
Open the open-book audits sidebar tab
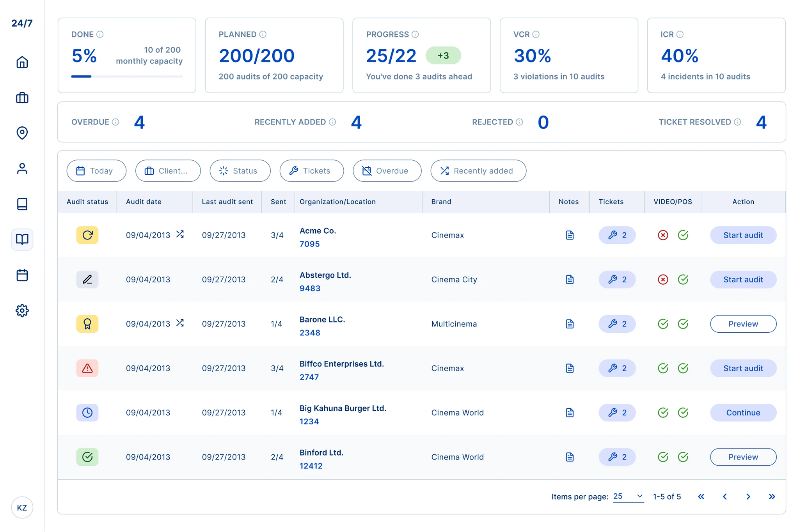pos(22,239)
